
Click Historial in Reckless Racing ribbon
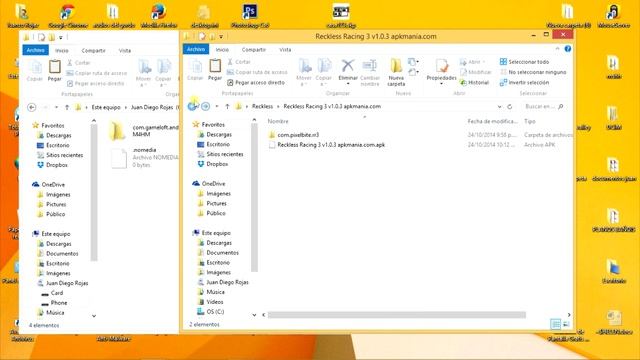pos(474,82)
